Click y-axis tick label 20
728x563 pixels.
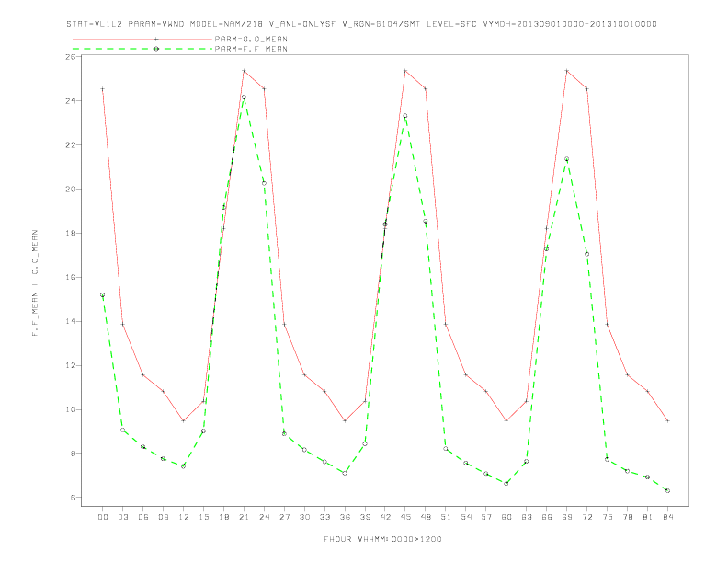point(71,190)
